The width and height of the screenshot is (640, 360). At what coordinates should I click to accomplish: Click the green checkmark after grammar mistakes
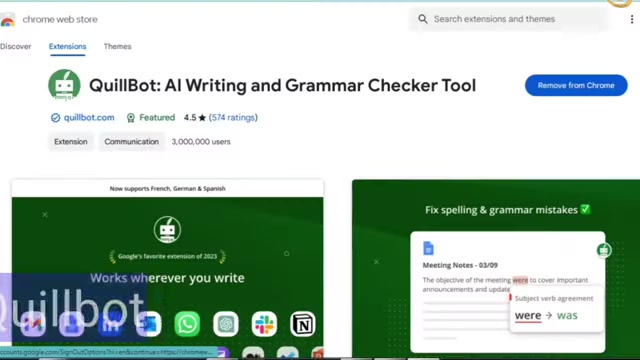point(585,209)
